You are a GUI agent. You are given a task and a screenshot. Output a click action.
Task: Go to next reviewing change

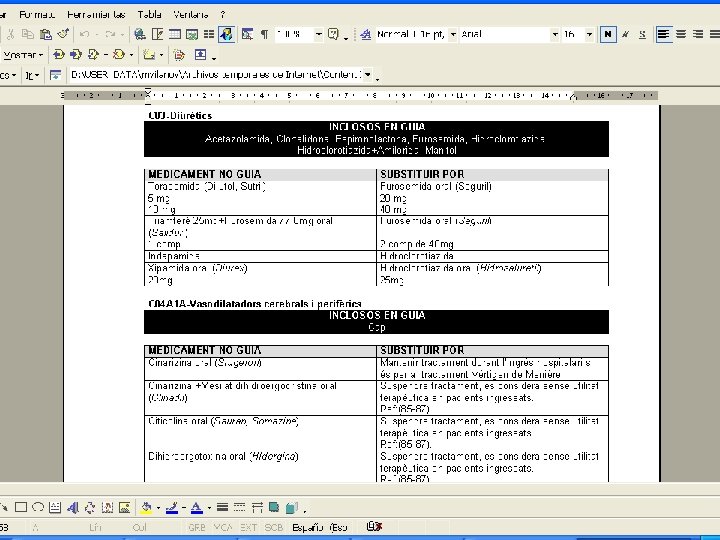pyautogui.click(x=75, y=55)
